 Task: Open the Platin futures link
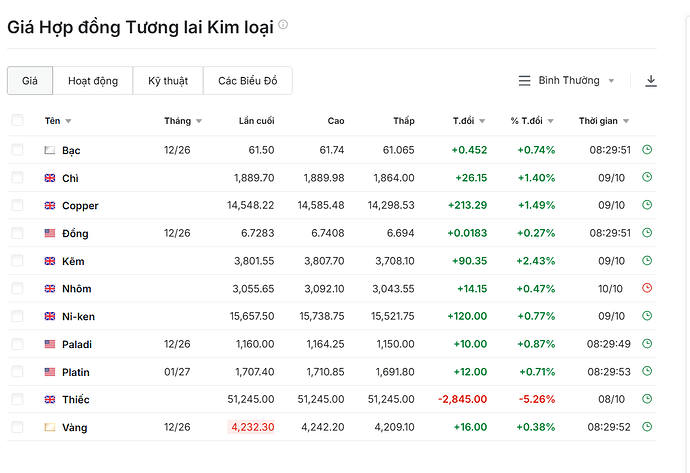pyautogui.click(x=76, y=372)
